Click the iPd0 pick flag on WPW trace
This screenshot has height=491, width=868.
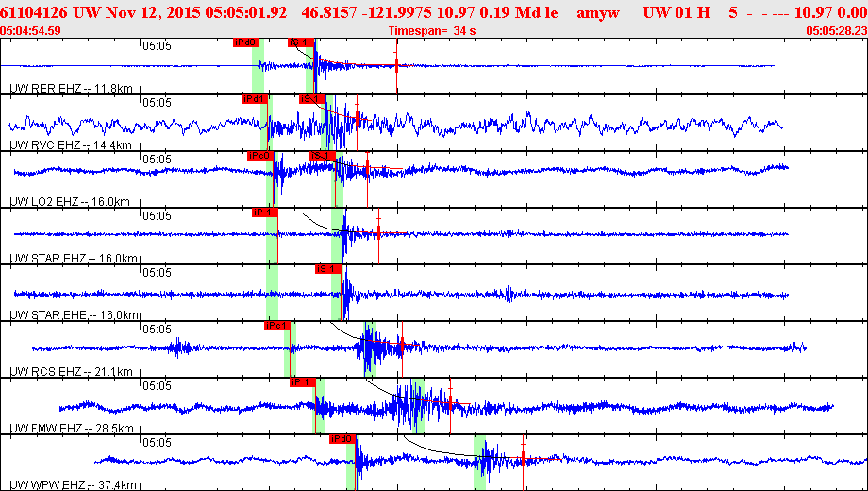(342, 439)
